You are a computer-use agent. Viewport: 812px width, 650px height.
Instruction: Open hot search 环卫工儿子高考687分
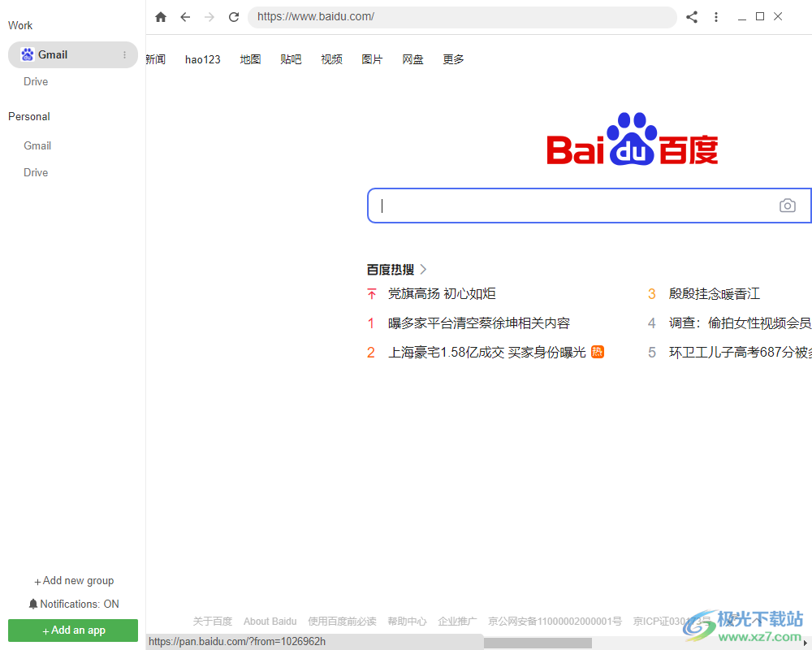[740, 353]
